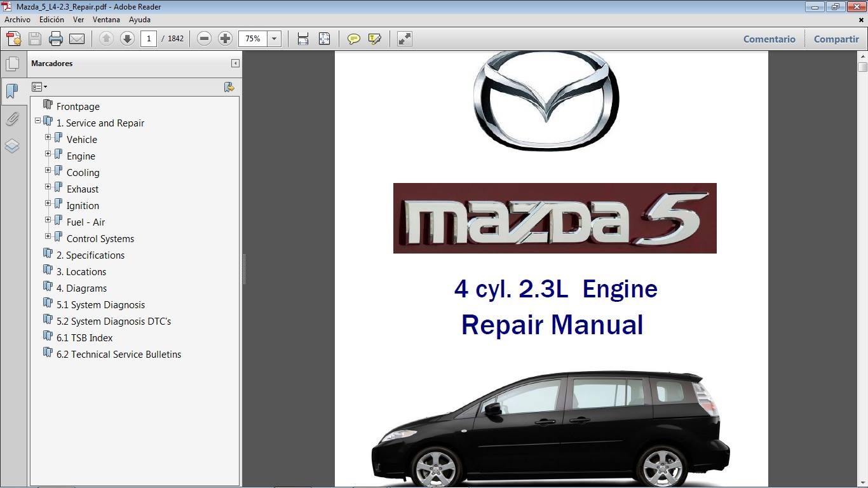Switch to read mode icon
The image size is (868, 488).
405,39
